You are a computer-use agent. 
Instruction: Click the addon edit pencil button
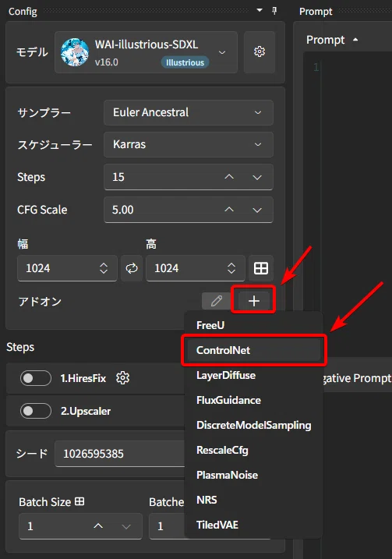pyautogui.click(x=217, y=301)
